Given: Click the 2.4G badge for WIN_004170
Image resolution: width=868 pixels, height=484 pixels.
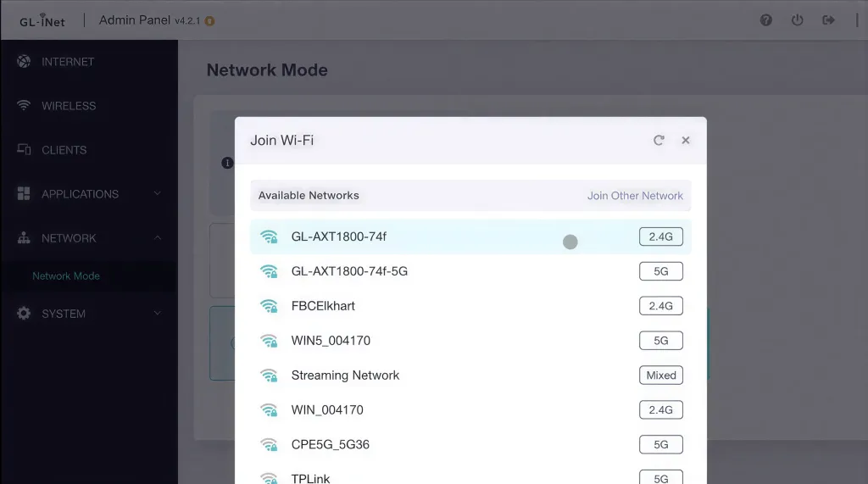Looking at the screenshot, I should pos(661,409).
